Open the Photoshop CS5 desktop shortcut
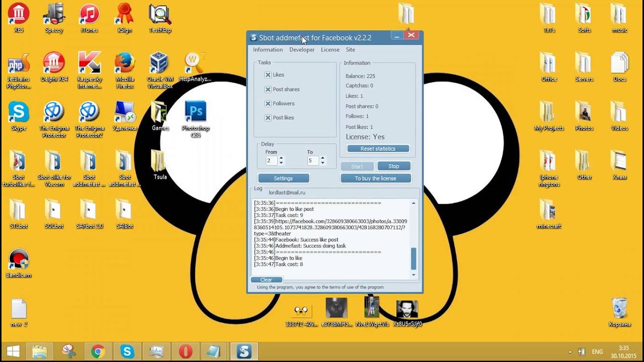This screenshot has height=362, width=644. click(x=195, y=119)
